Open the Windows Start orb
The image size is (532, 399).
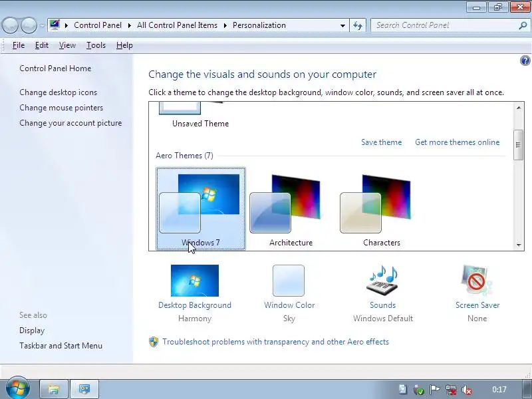(18, 388)
